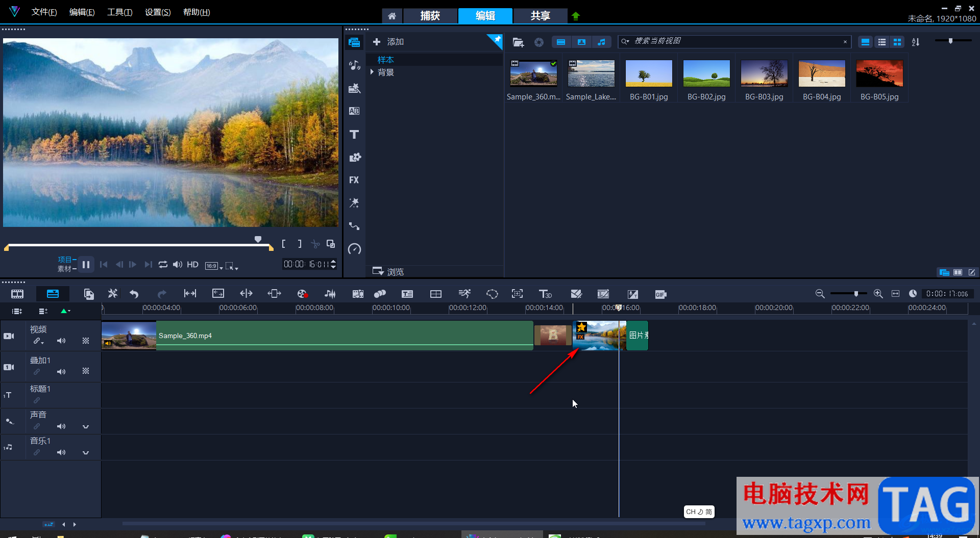Click the Undo arrow in timeline toolbar

134,294
